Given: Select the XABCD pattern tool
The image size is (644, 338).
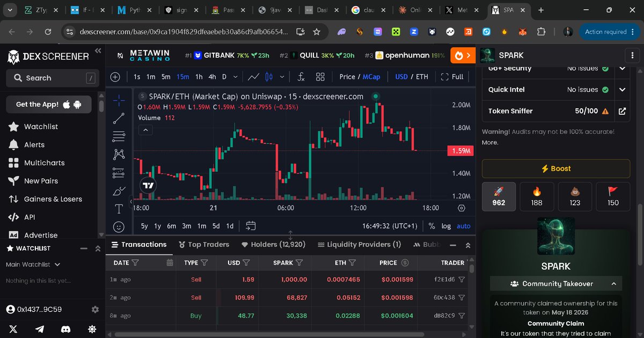Looking at the screenshot, I should (x=119, y=155).
